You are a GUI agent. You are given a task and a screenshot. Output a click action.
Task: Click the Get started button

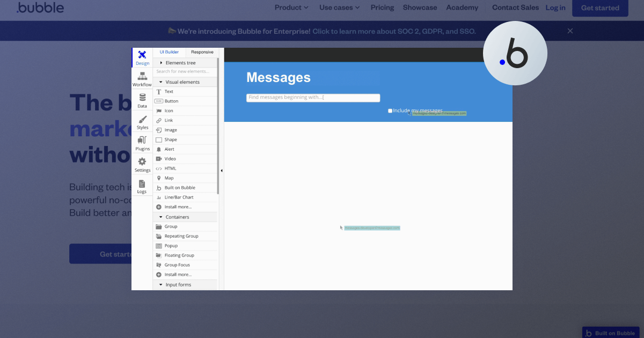[599, 8]
